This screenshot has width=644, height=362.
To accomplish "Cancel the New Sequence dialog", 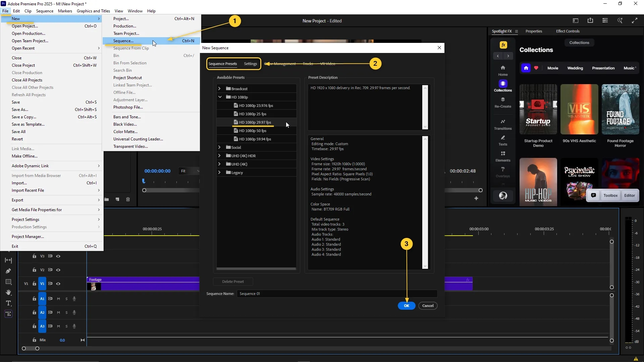I will click(428, 306).
